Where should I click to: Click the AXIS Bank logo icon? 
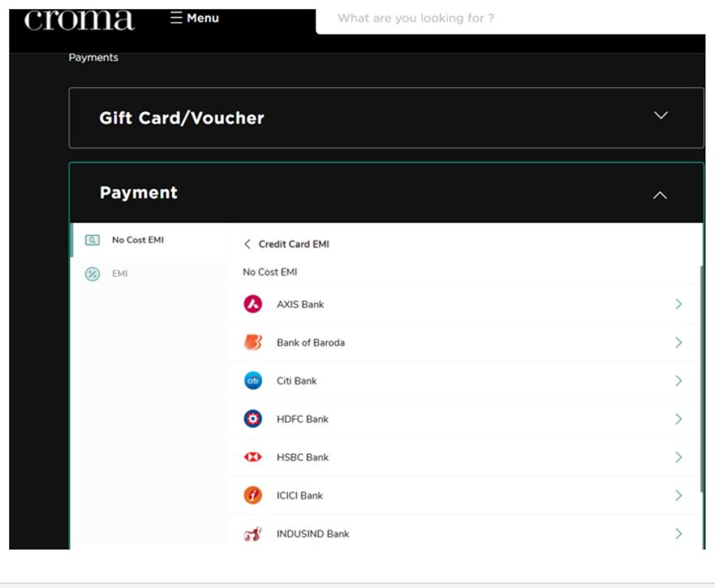(x=253, y=304)
